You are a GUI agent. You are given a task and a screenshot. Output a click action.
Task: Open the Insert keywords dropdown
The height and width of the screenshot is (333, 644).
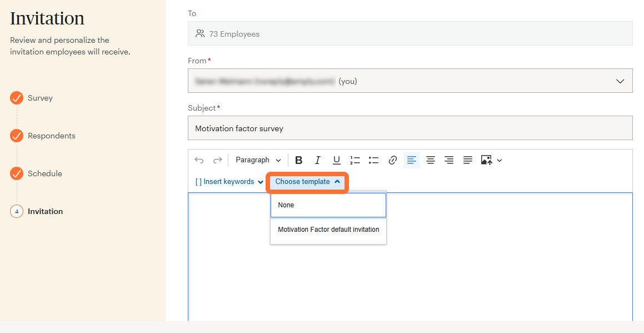(x=229, y=182)
